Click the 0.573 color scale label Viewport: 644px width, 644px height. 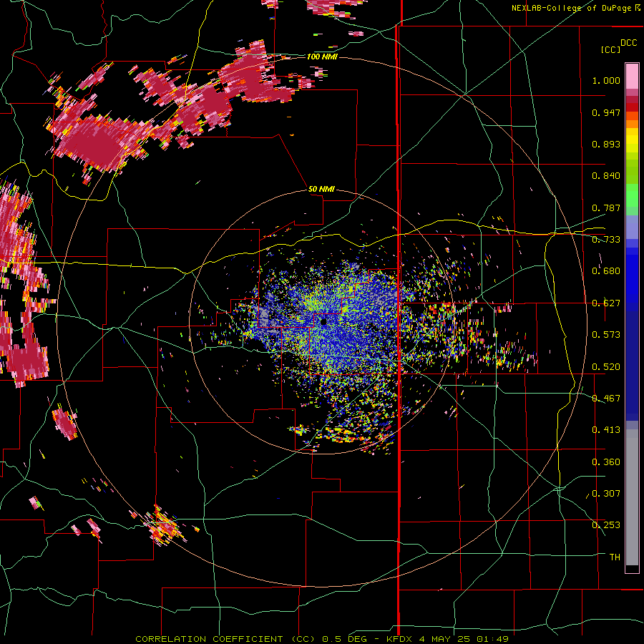coord(606,335)
